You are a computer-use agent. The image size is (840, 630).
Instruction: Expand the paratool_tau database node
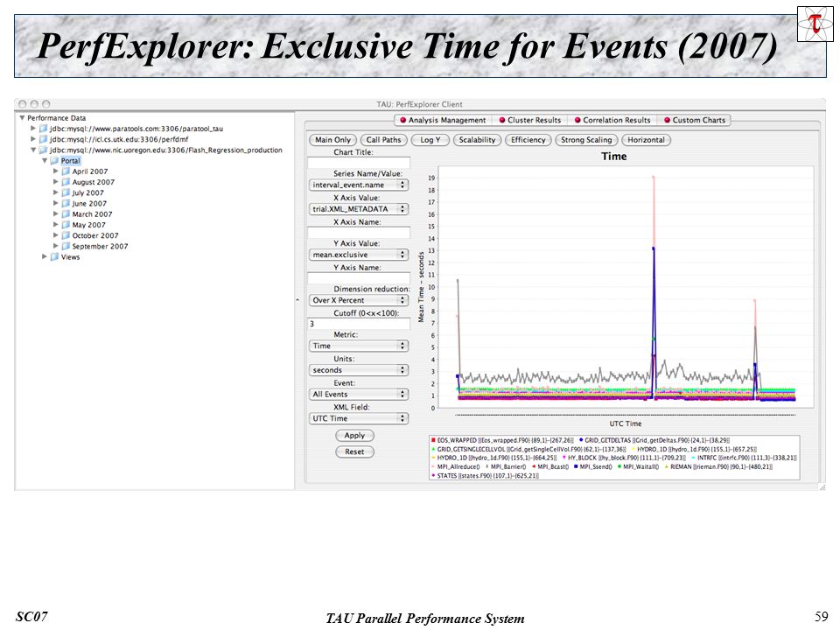pyautogui.click(x=33, y=129)
